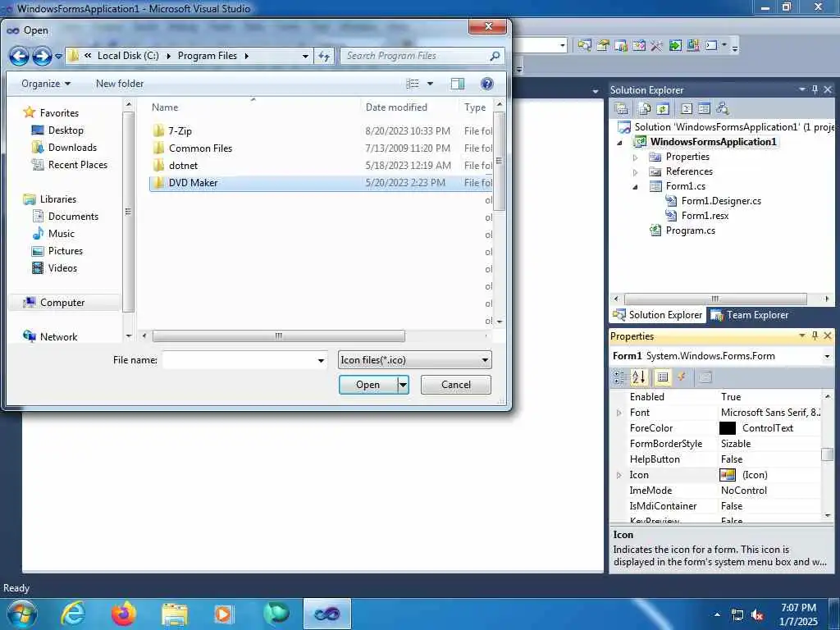The width and height of the screenshot is (840, 630).
Task: Open File name history dropdown
Action: click(x=321, y=361)
